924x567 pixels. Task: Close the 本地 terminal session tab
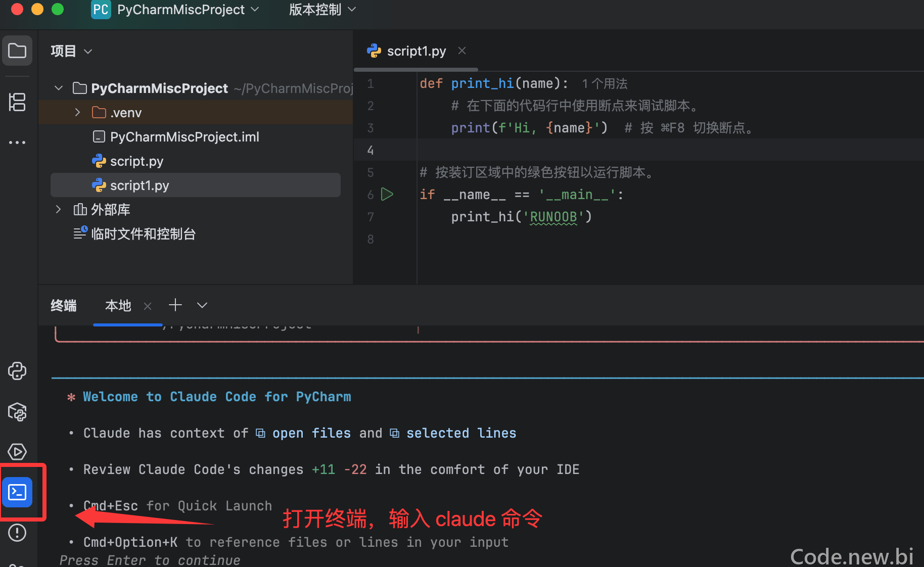tap(148, 306)
